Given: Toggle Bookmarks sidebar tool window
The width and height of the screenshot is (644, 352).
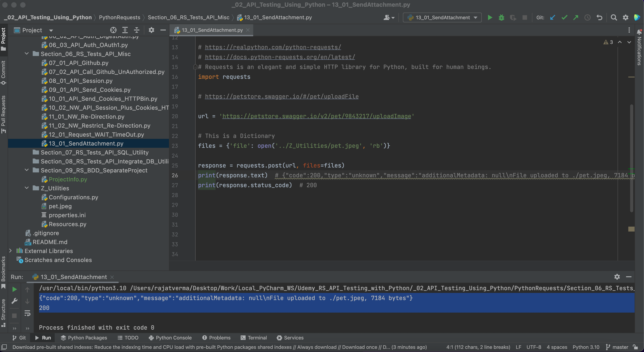Looking at the screenshot, I should click(x=4, y=272).
